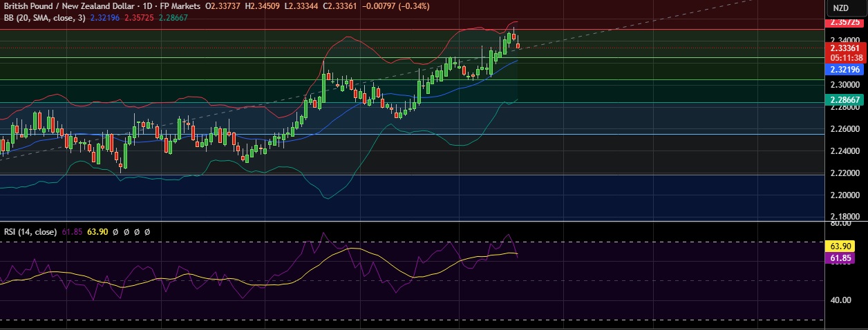Click the red 2.35725 price axis label
Viewport: 868px width, 330px height.
tap(846, 23)
